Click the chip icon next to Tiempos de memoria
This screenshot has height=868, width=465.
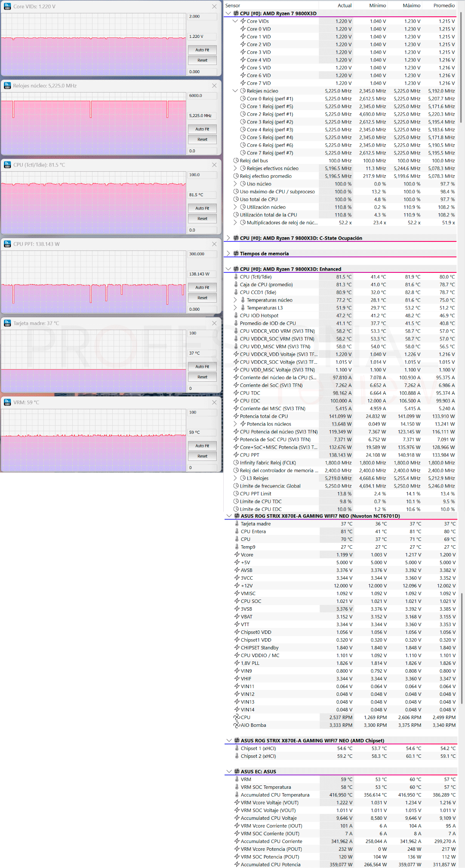point(236,253)
